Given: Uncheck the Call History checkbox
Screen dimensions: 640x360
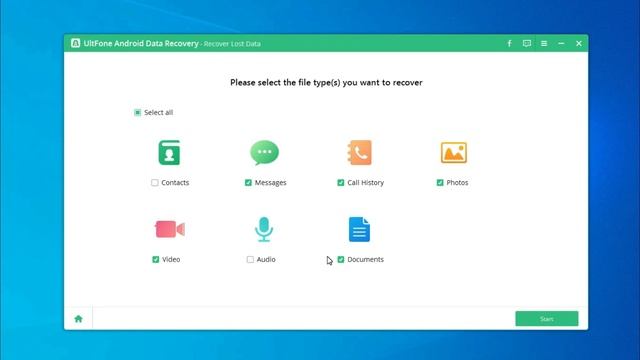Looking at the screenshot, I should coord(341,182).
